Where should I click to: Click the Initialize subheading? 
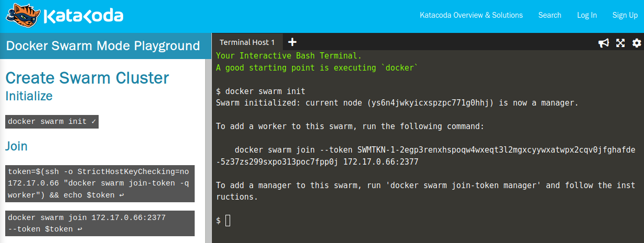click(x=29, y=96)
